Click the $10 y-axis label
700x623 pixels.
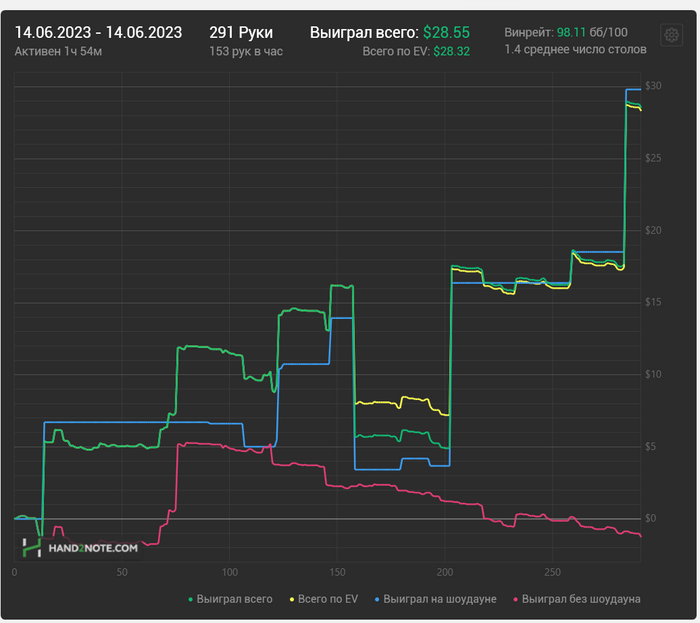pos(653,374)
